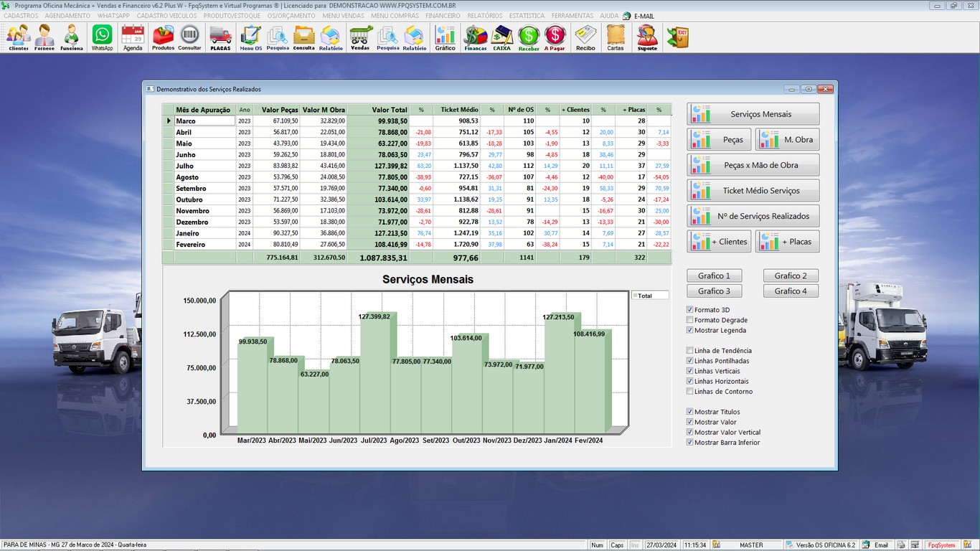This screenshot has height=551, width=980.
Task: Open the Finanças toolbar icon
Action: pyautogui.click(x=476, y=37)
